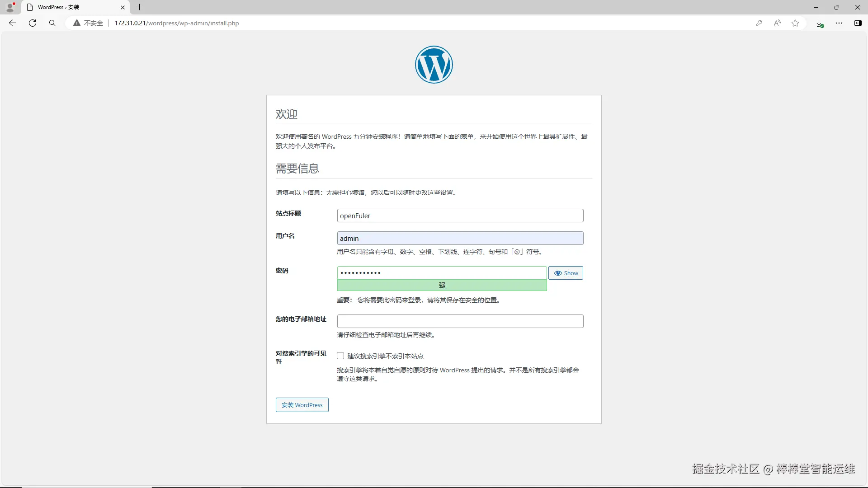This screenshot has width=868, height=488.
Task: Click the browser back arrow
Action: pyautogui.click(x=13, y=23)
